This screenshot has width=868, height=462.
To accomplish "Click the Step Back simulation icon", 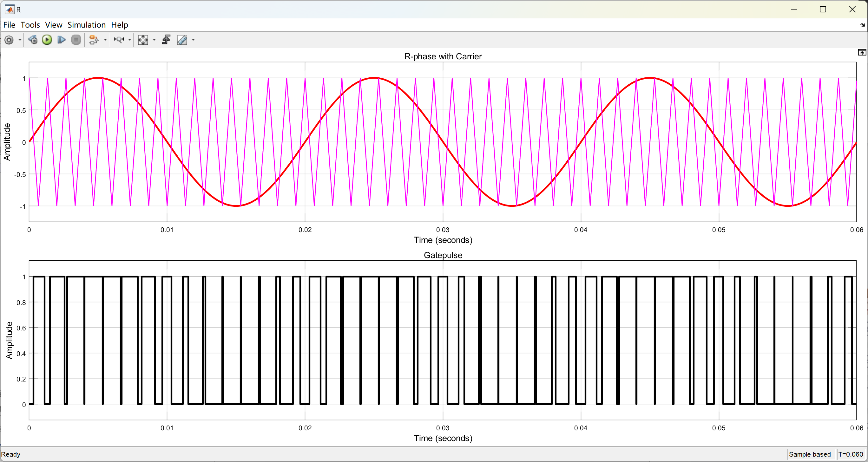I will (x=33, y=40).
